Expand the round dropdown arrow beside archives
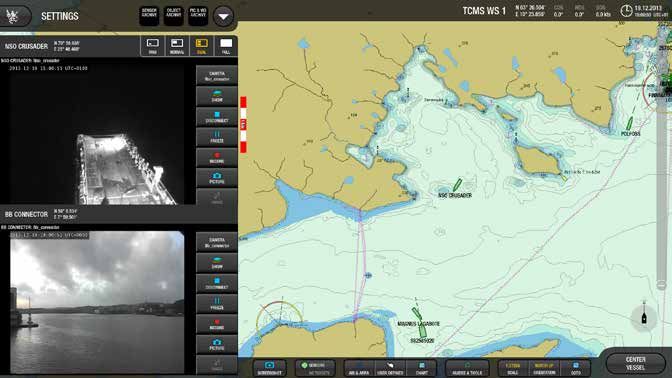This screenshot has width=672, height=378. coord(223,16)
